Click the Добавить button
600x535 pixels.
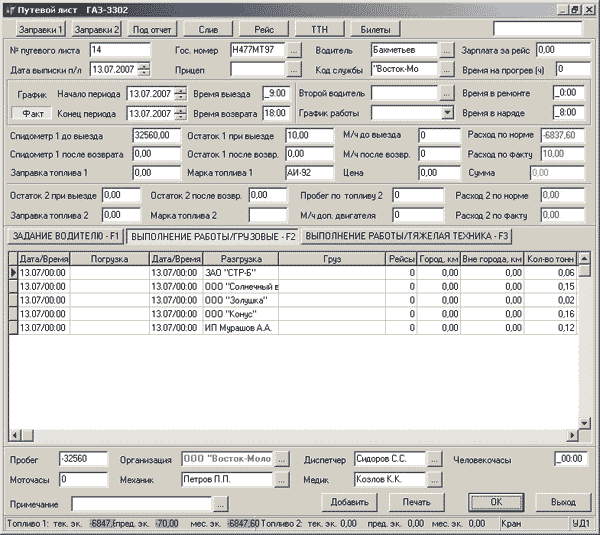click(349, 502)
